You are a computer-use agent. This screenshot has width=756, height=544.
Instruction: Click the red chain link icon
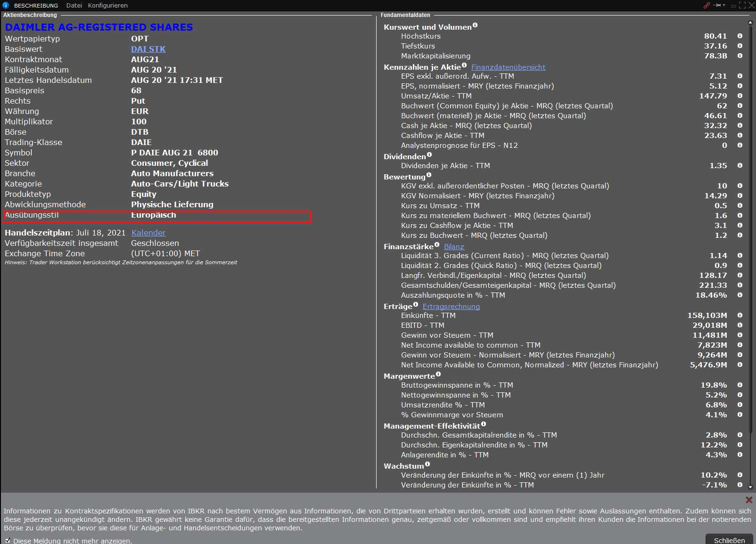(x=707, y=5)
